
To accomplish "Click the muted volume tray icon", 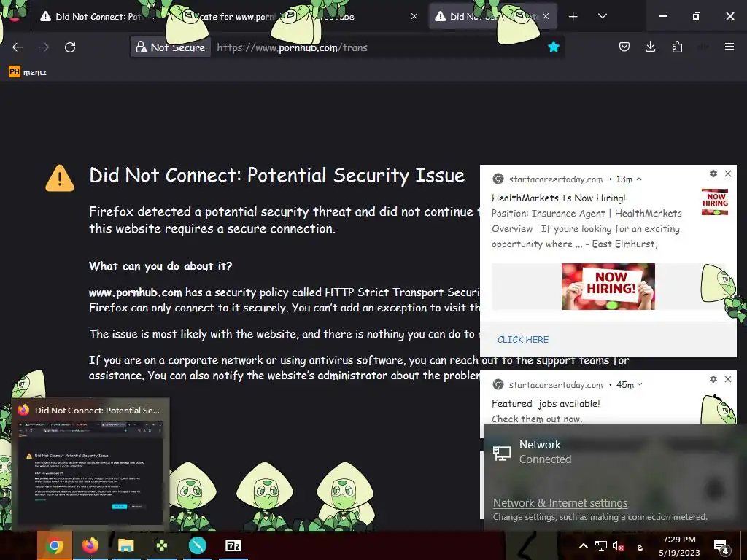I will (x=618, y=545).
